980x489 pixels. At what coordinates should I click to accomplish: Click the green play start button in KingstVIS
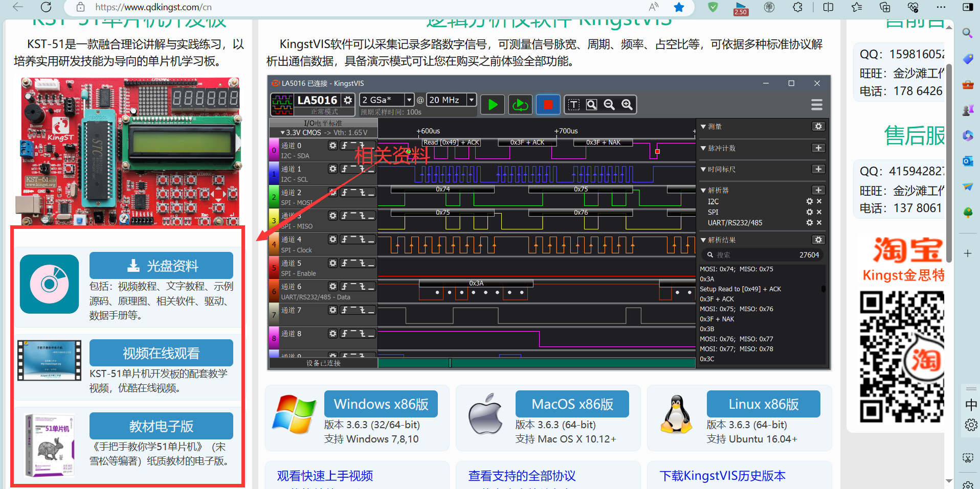coord(493,105)
